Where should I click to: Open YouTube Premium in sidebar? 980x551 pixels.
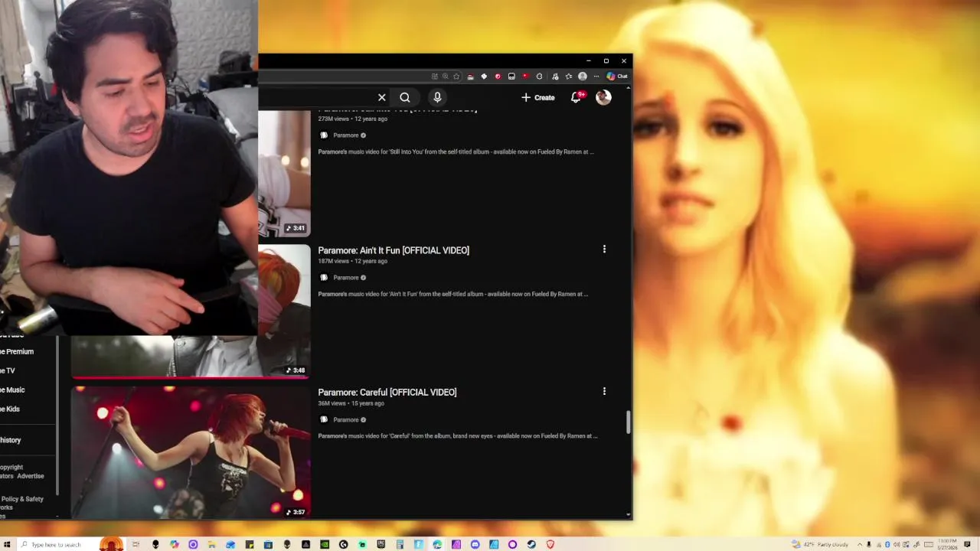point(18,351)
